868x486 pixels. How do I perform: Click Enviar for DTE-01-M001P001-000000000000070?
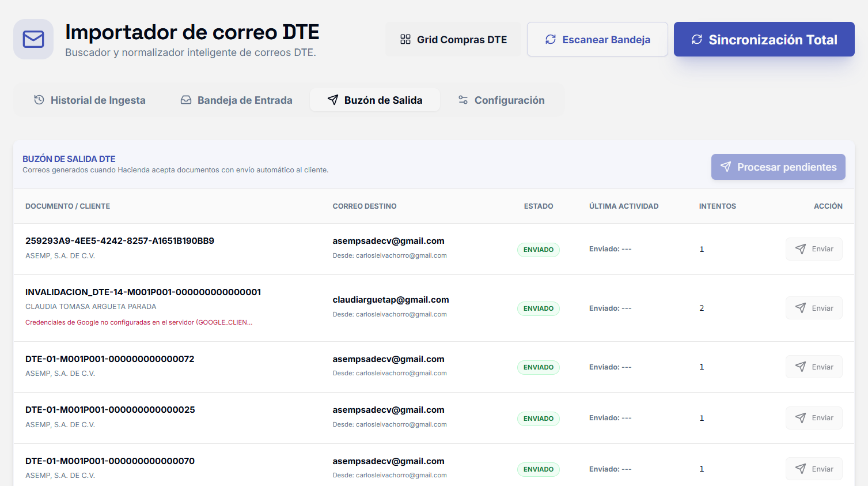[x=814, y=469]
